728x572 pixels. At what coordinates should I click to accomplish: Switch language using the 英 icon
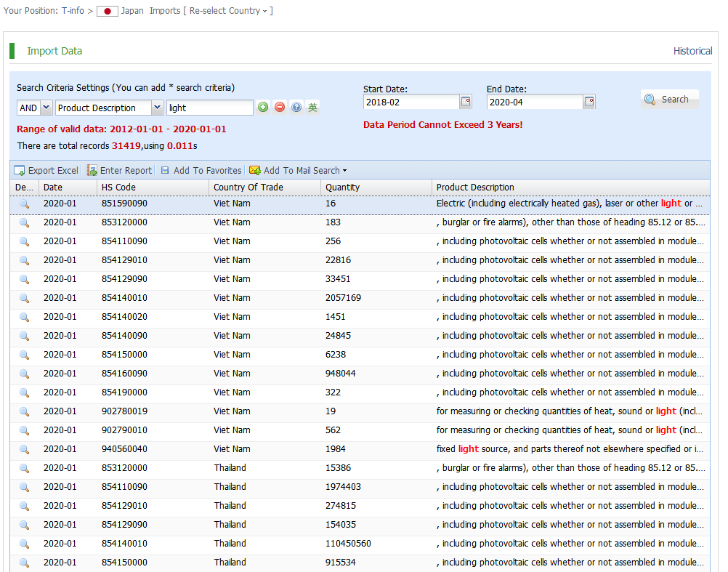312,108
